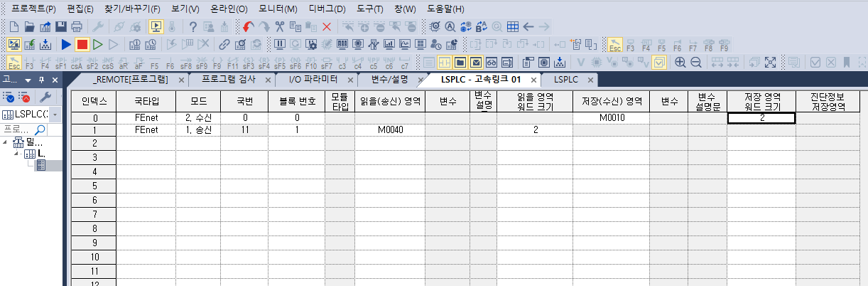
Task: Select row header index 5
Action: point(94,185)
